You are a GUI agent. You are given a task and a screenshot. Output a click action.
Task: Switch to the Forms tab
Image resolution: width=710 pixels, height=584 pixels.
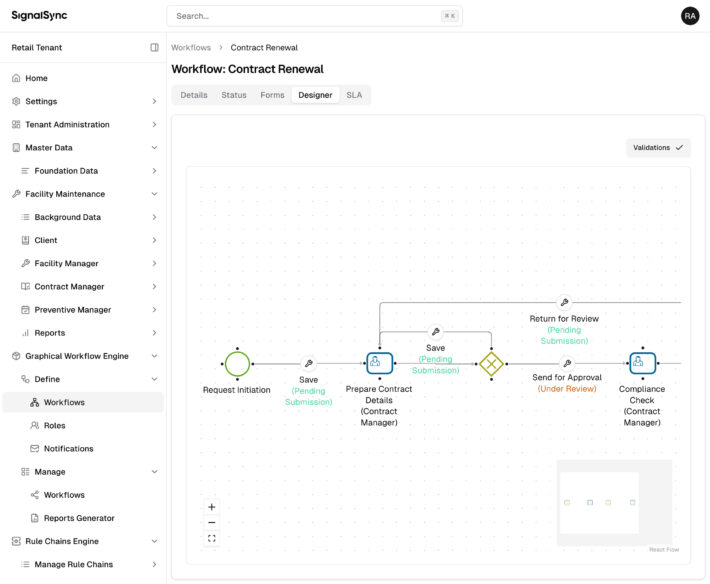[x=272, y=95]
